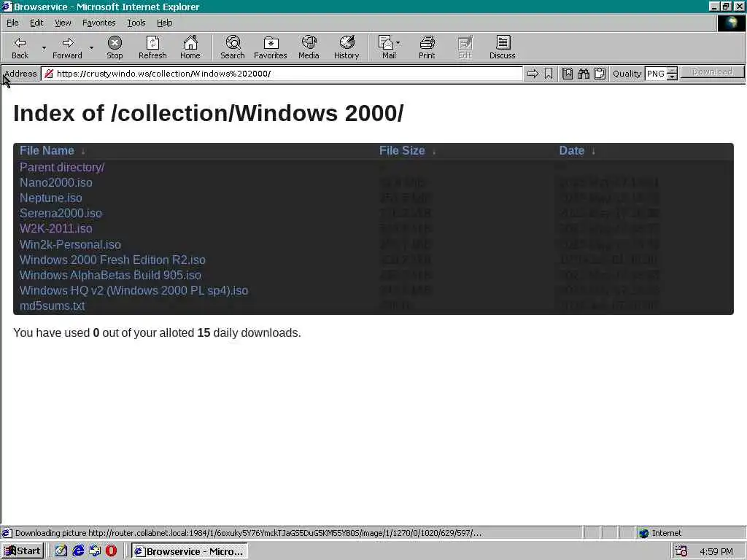
Task: Open the Quality PNG dropdown
Action: click(x=662, y=74)
